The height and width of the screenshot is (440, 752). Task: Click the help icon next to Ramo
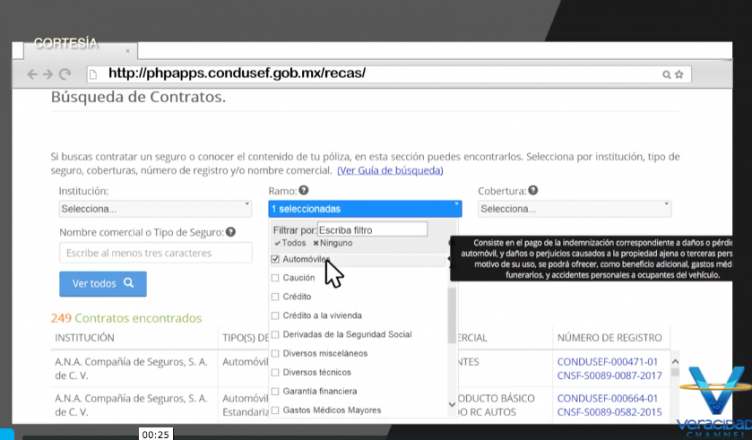304,190
